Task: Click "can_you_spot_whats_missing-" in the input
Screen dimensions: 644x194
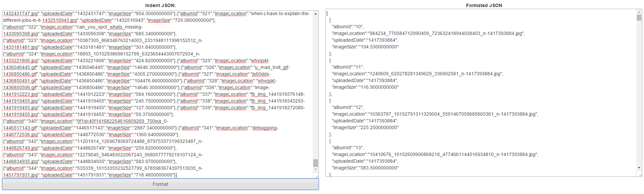Action: (x=110, y=27)
